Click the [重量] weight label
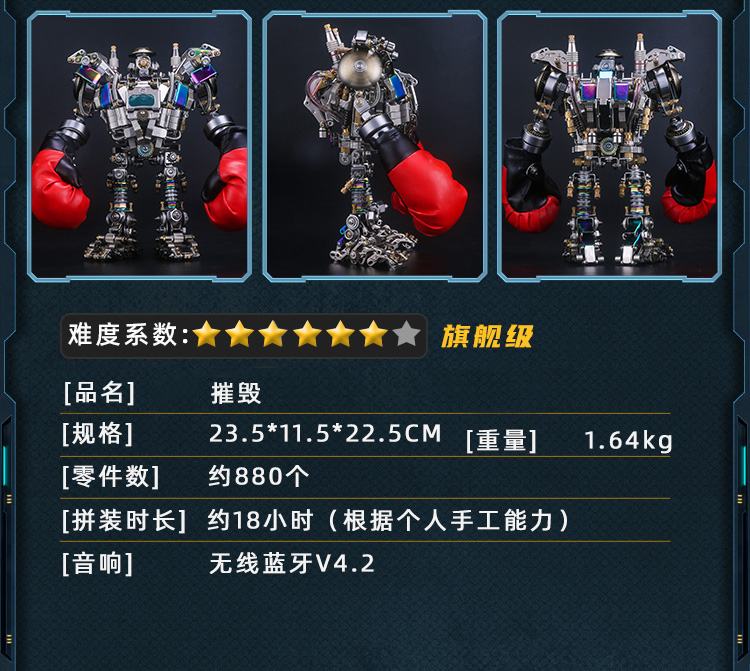The width and height of the screenshot is (750, 671). point(501,440)
